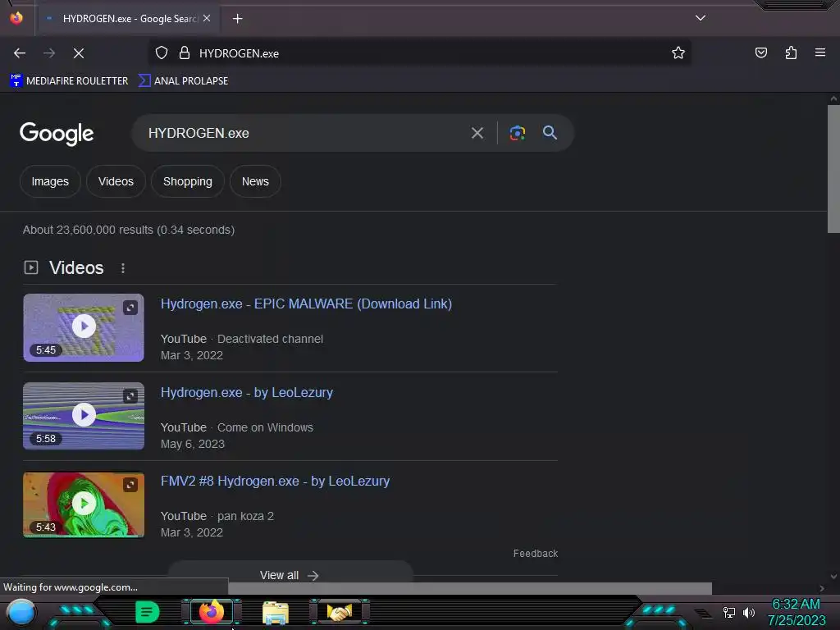840x630 pixels.
Task: Click the vertical scrollbar thumb
Action: [833, 169]
